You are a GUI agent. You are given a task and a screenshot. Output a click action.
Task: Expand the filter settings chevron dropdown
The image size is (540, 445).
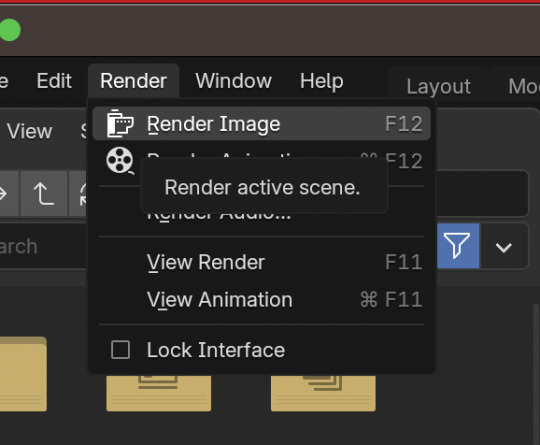click(x=503, y=246)
